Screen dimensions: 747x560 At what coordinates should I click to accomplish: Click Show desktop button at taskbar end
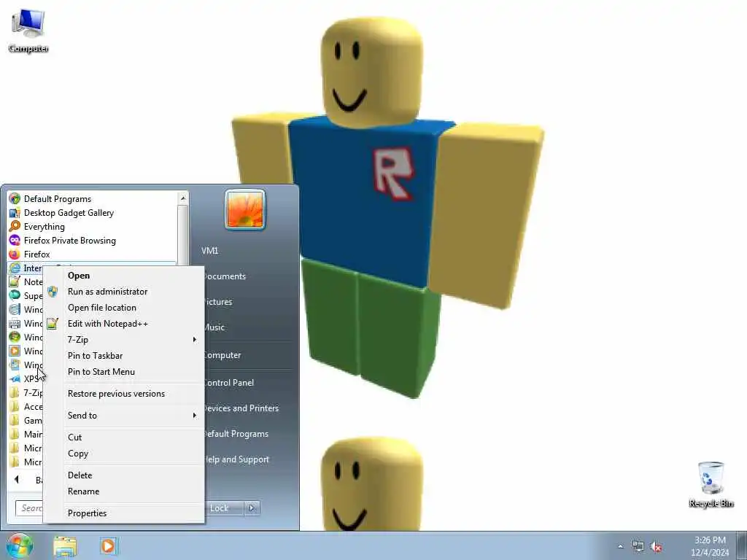[742, 546]
